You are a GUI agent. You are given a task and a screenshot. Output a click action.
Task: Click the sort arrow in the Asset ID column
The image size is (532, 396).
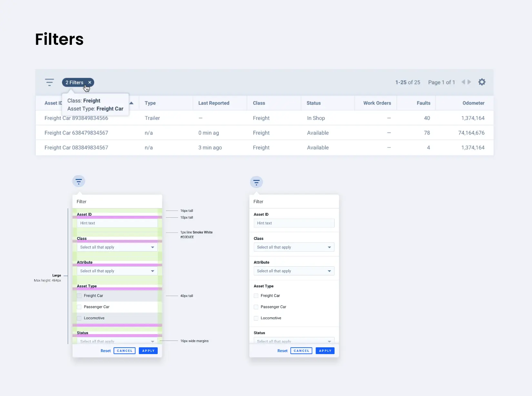pos(131,103)
